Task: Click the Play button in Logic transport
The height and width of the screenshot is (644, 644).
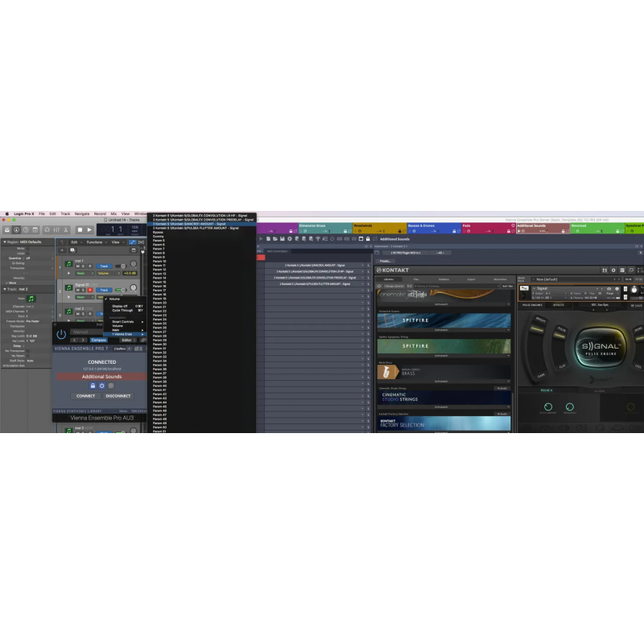Action: click(89, 230)
